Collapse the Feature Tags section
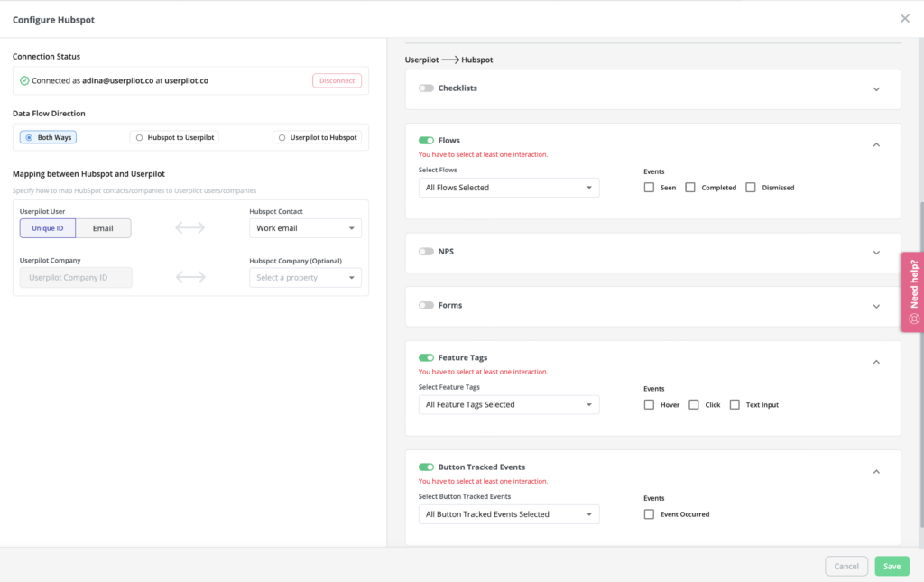This screenshot has width=924, height=582. coord(876,362)
